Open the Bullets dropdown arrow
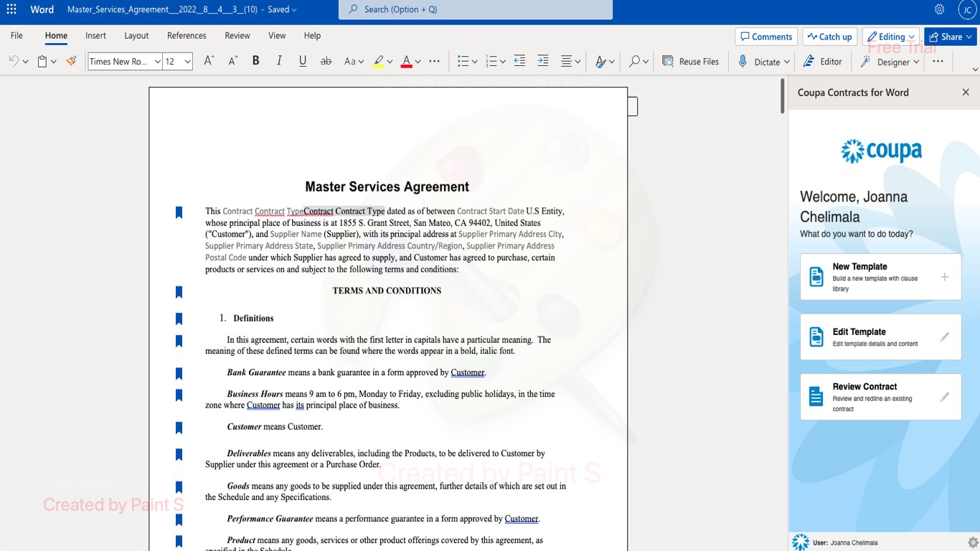The image size is (980, 551). [x=475, y=62]
